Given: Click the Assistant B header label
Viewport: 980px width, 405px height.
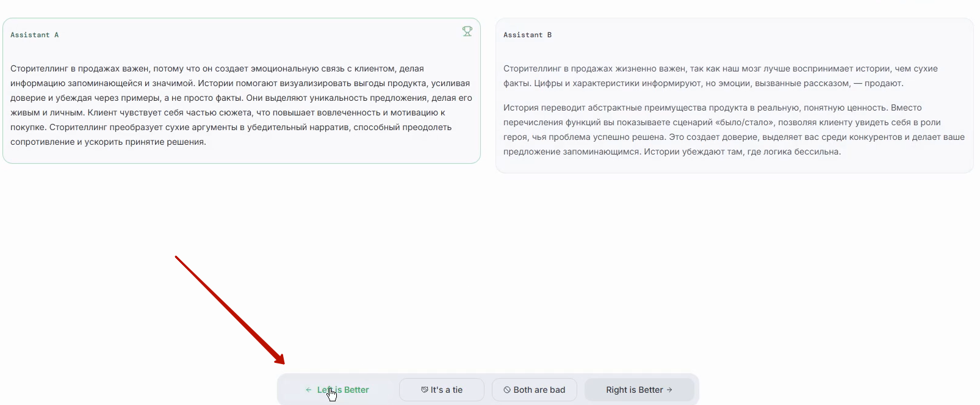Looking at the screenshot, I should [527, 35].
